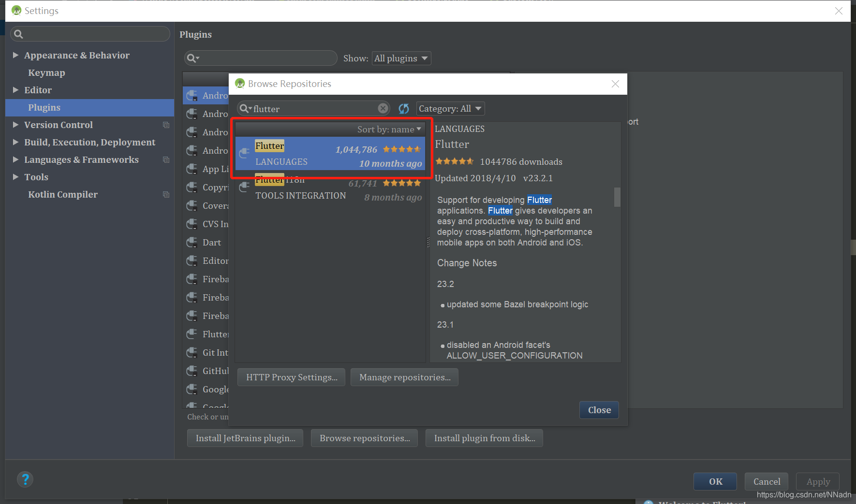Click the Change Notes heading
The image size is (856, 504).
[x=467, y=263]
